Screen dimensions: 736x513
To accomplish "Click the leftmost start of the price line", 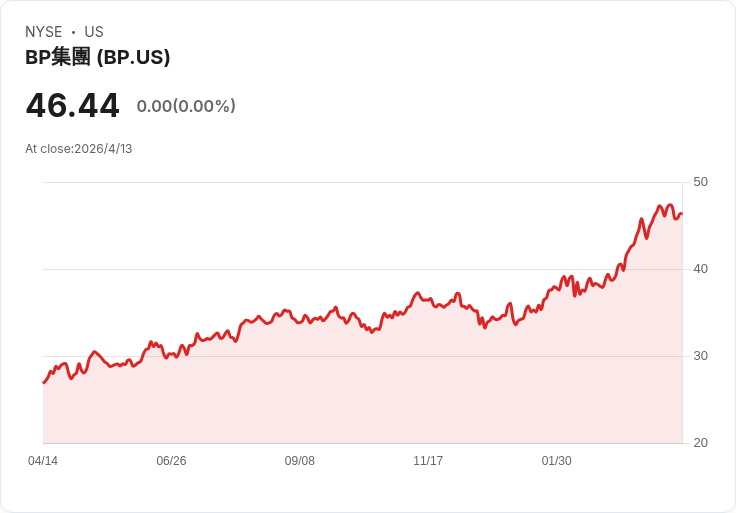I will point(43,382).
